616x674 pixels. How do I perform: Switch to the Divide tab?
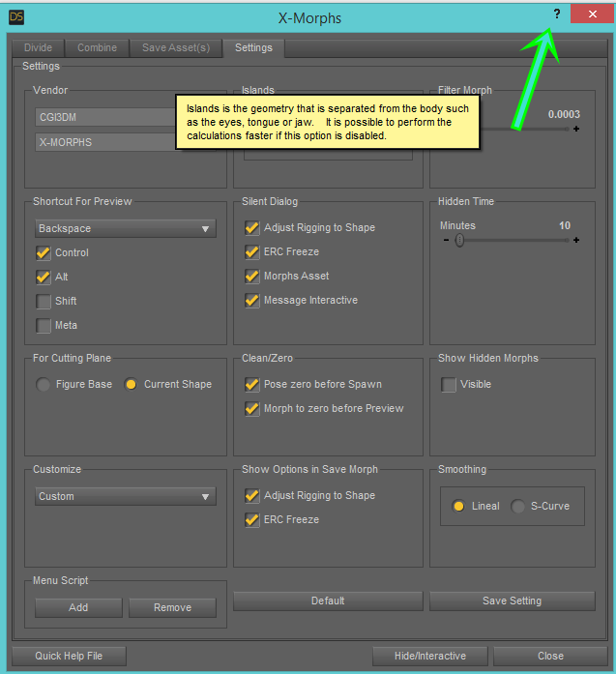38,47
